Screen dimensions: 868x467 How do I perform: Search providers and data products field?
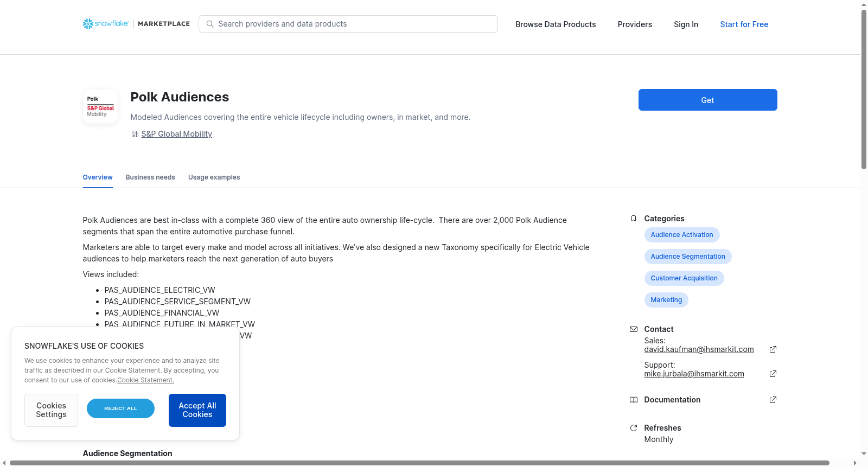(x=348, y=24)
